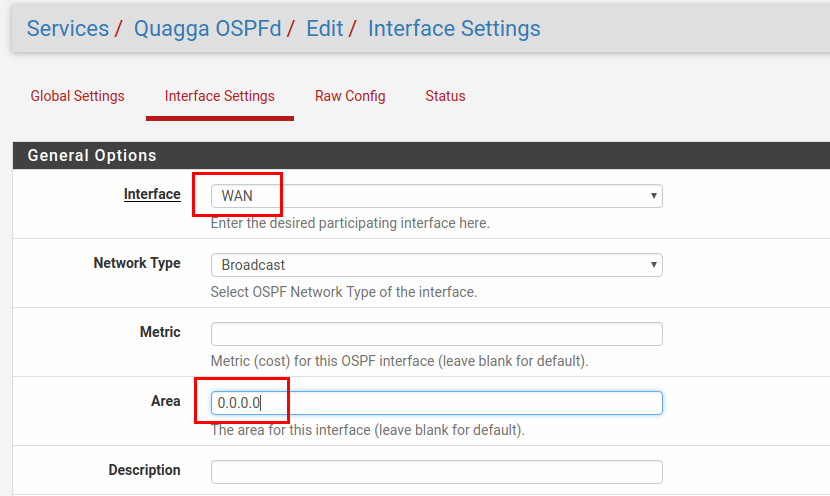This screenshot has height=496, width=830.
Task: Click the Description field label
Action: click(144, 470)
